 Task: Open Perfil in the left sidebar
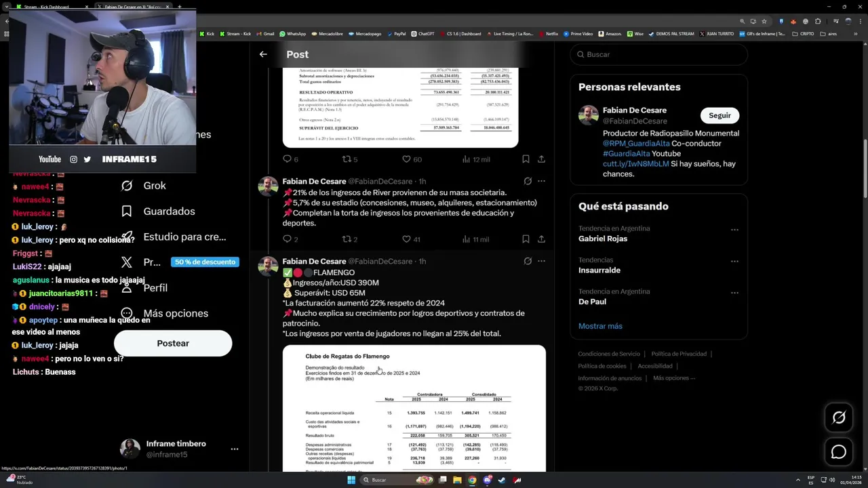144,287
